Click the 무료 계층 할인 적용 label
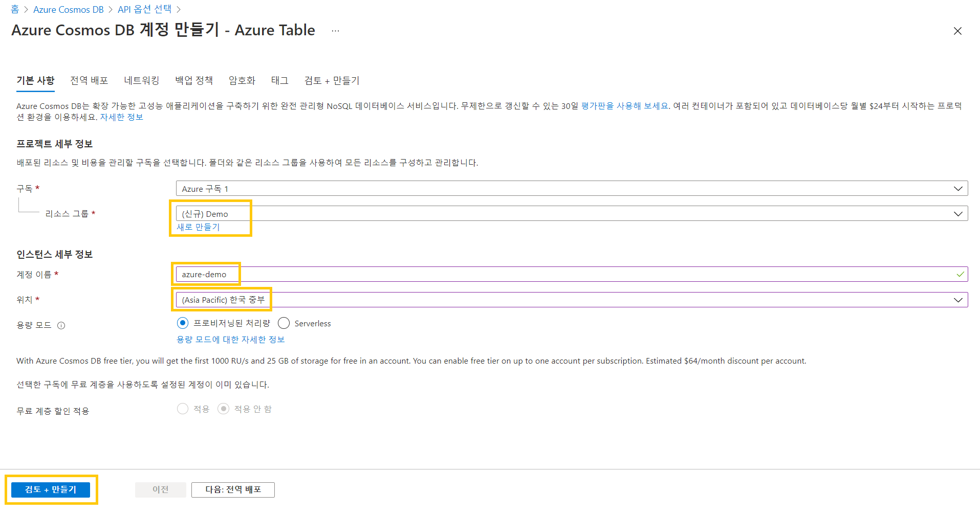 (x=53, y=411)
